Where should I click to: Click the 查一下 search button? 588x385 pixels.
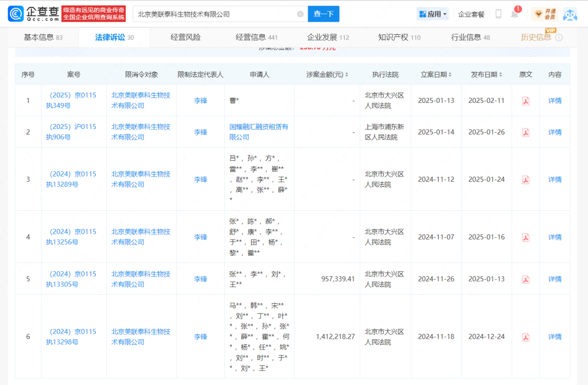(323, 14)
